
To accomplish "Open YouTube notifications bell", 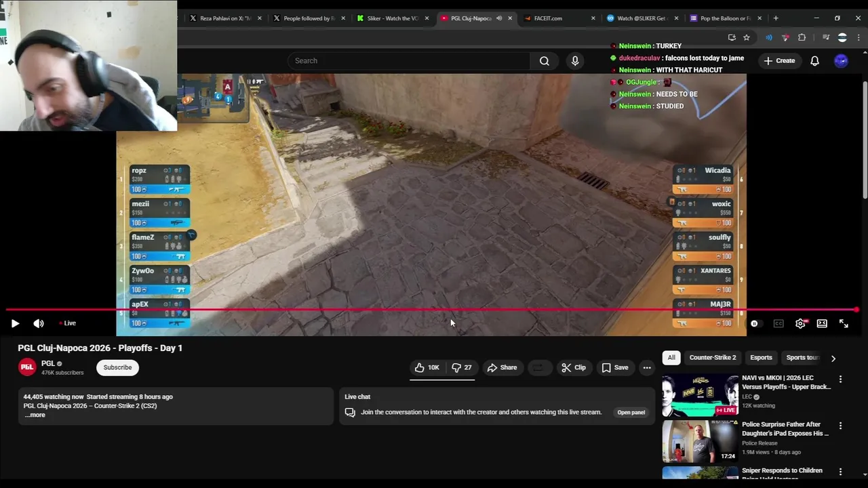I will 814,61.
